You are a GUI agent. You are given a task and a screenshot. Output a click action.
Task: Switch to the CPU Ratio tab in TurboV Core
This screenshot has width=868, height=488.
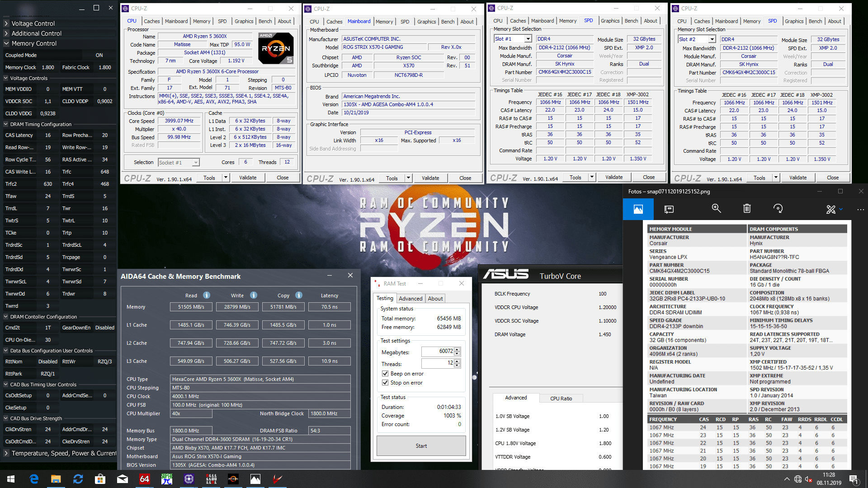[x=561, y=399]
